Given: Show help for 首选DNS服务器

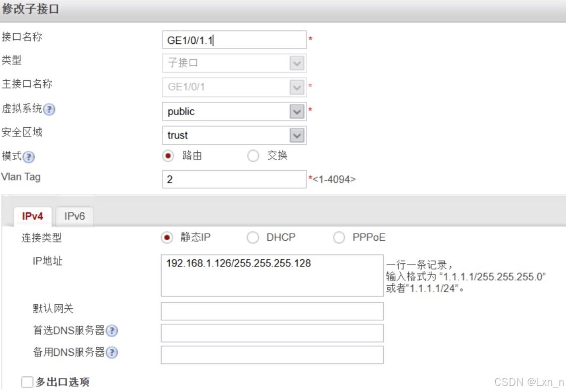Looking at the screenshot, I should coord(112,330).
